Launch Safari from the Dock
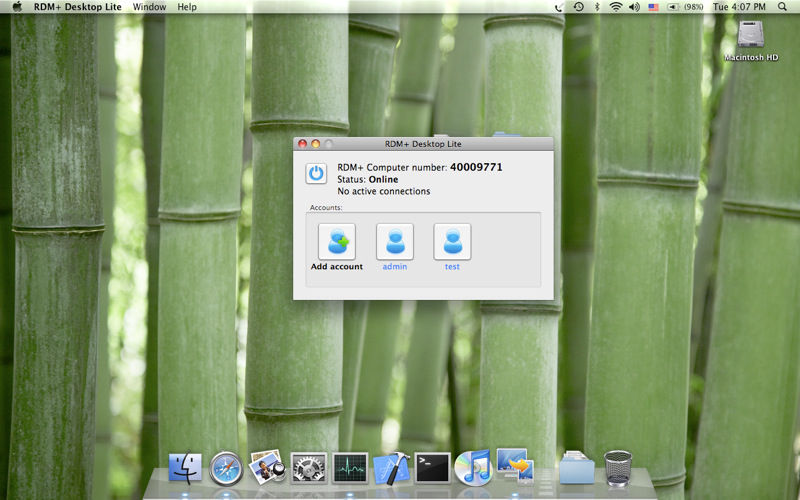 click(x=226, y=467)
